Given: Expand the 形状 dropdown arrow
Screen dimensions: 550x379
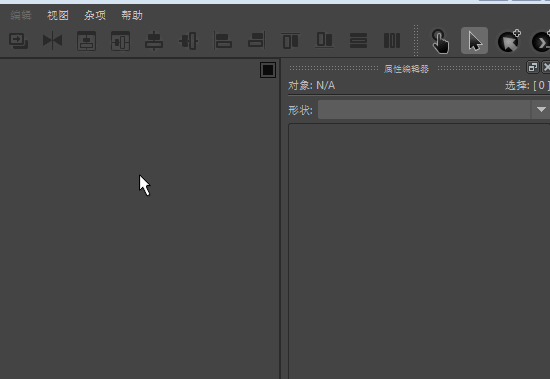Looking at the screenshot, I should pos(541,109).
